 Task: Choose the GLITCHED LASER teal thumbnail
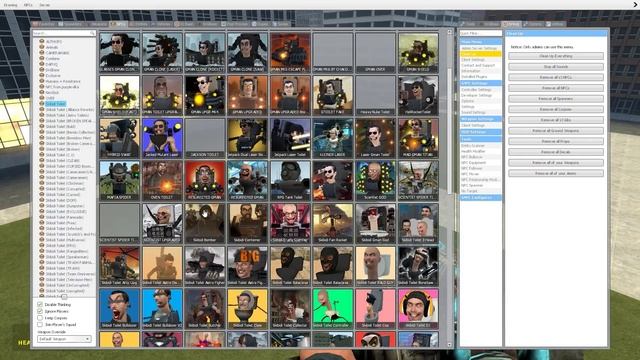(x=333, y=138)
